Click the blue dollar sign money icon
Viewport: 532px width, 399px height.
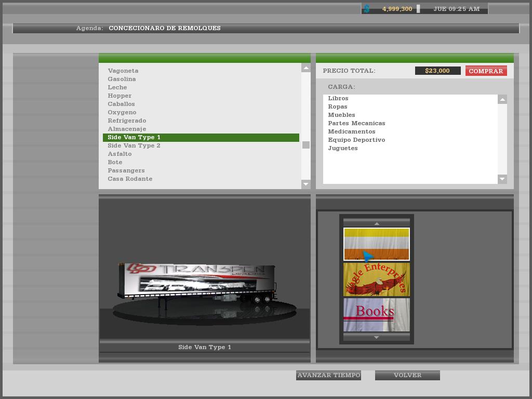(367, 9)
